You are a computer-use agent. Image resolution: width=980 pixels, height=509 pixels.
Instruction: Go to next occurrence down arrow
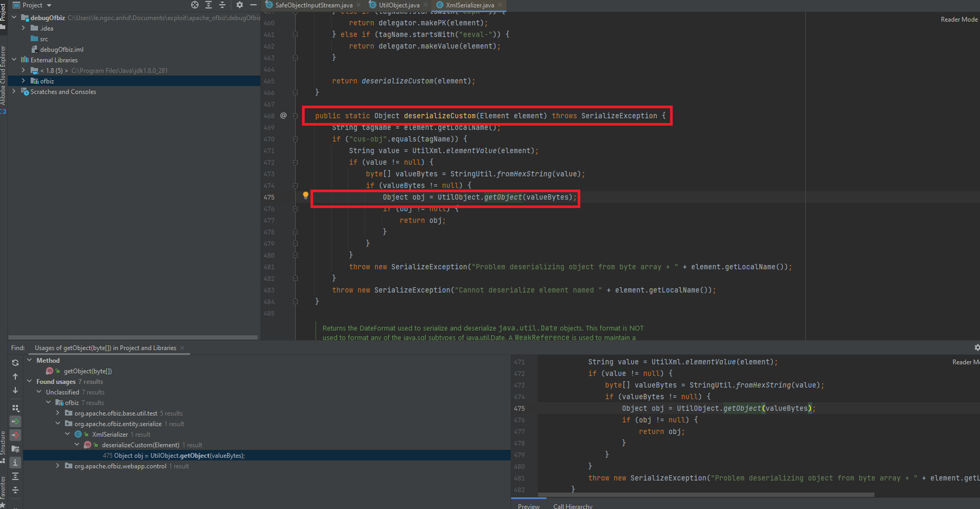[x=15, y=390]
